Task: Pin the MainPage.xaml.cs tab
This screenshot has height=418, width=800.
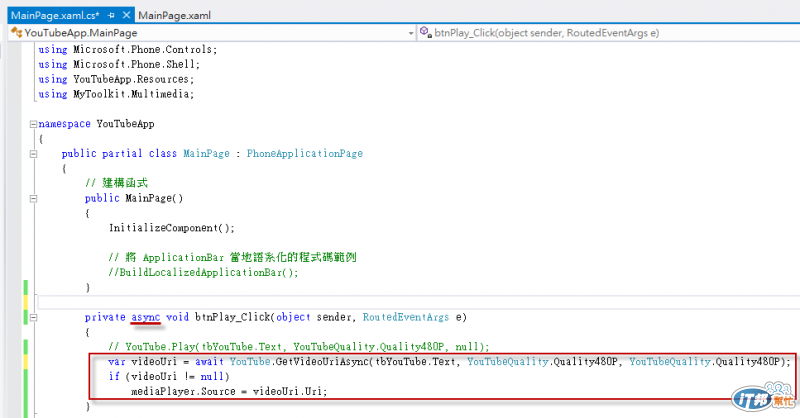Action: [x=111, y=15]
